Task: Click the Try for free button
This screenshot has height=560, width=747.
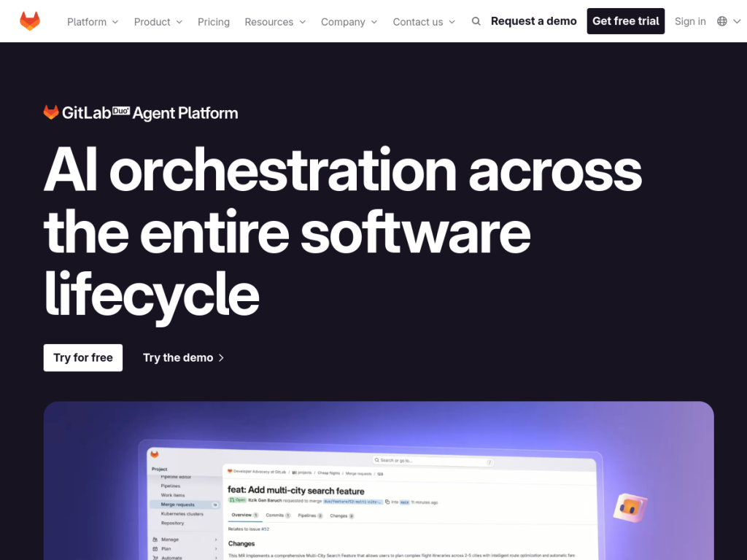Action: tap(83, 357)
